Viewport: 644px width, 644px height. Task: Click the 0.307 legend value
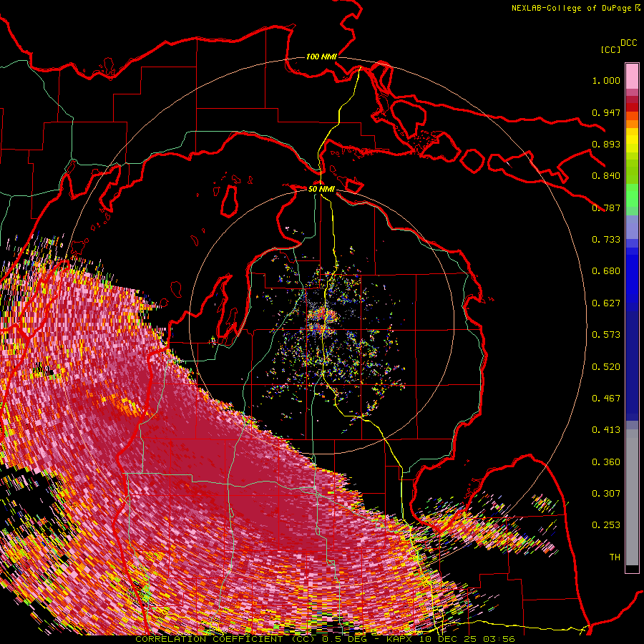point(606,494)
